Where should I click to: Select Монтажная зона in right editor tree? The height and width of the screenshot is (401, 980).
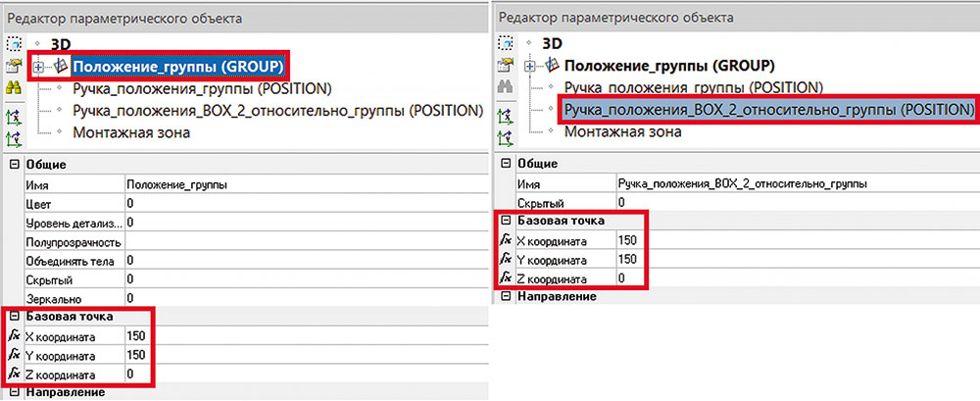622,132
